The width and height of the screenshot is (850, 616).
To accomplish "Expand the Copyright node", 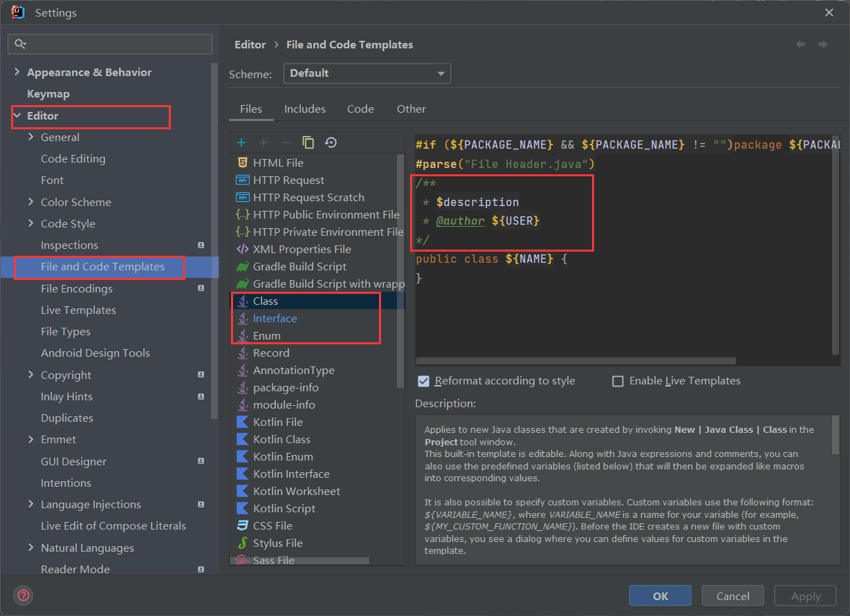I will [x=31, y=375].
